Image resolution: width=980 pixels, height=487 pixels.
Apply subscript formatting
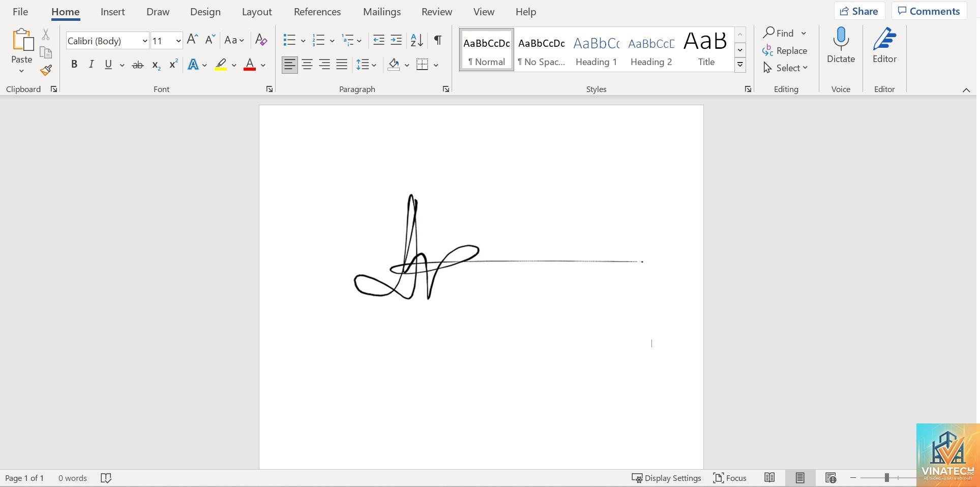[156, 65]
